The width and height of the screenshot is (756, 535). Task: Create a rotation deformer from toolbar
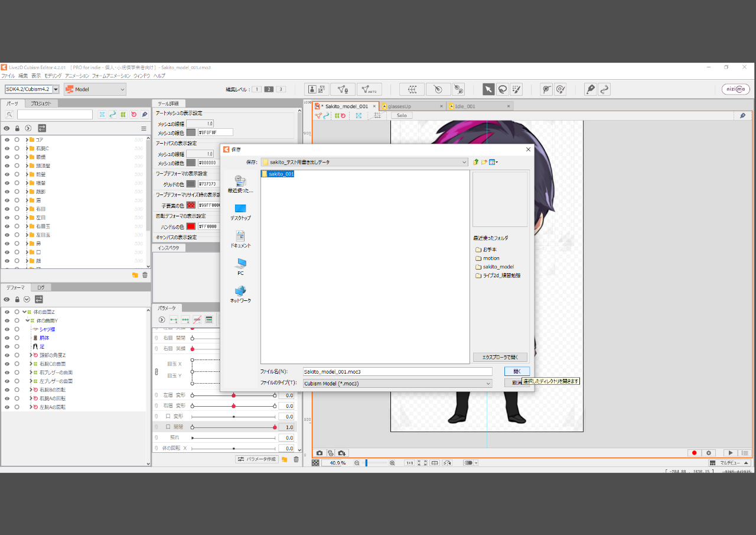[x=438, y=89]
